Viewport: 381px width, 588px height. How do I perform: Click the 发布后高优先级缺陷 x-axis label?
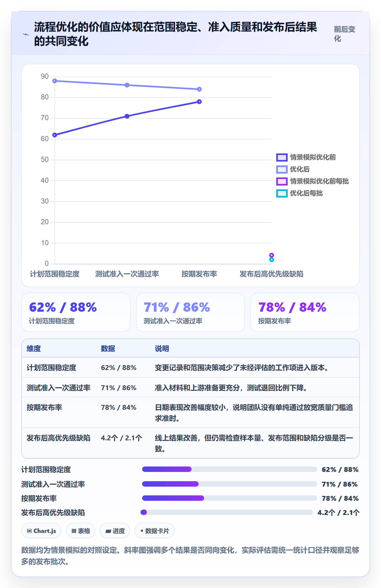point(272,274)
